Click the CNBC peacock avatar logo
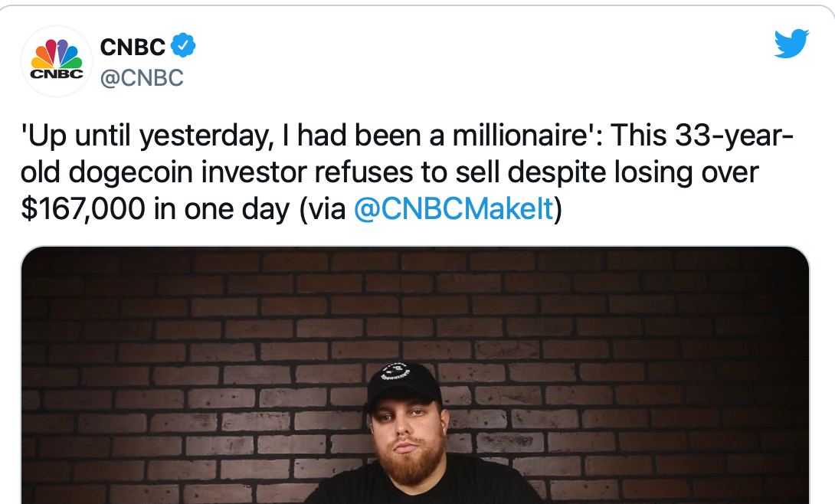 click(55, 61)
